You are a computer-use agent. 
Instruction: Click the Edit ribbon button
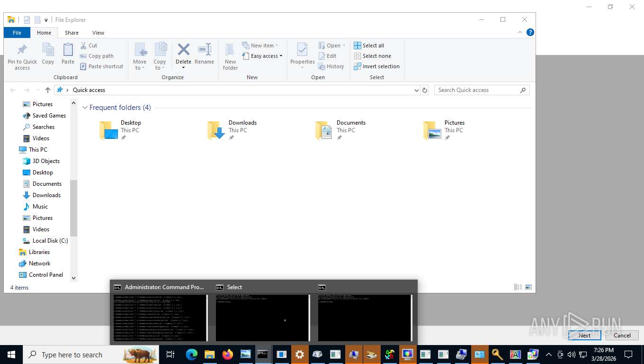327,56
